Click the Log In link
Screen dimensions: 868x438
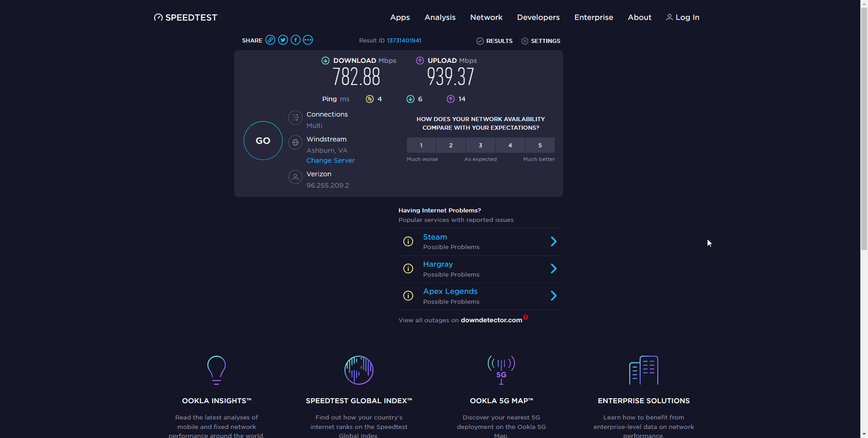688,17
